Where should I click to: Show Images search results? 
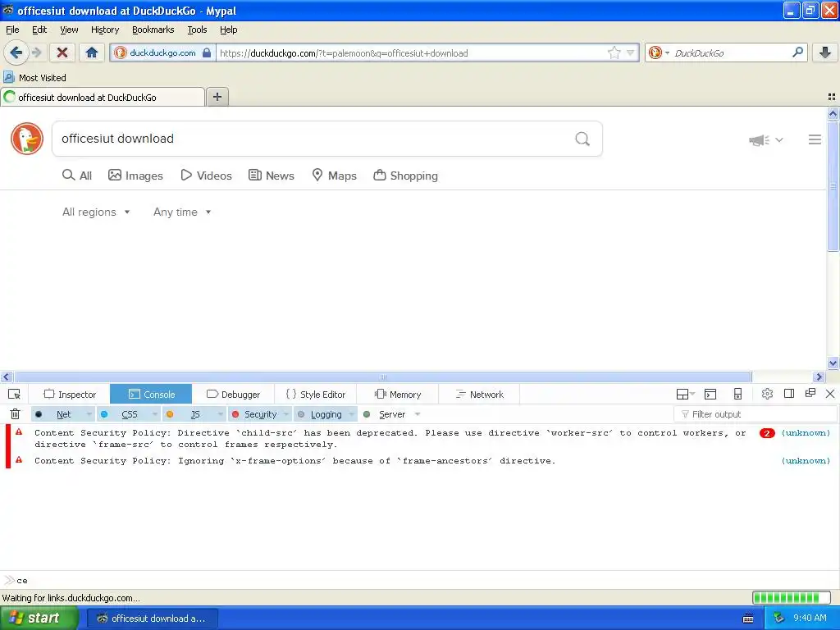click(135, 176)
